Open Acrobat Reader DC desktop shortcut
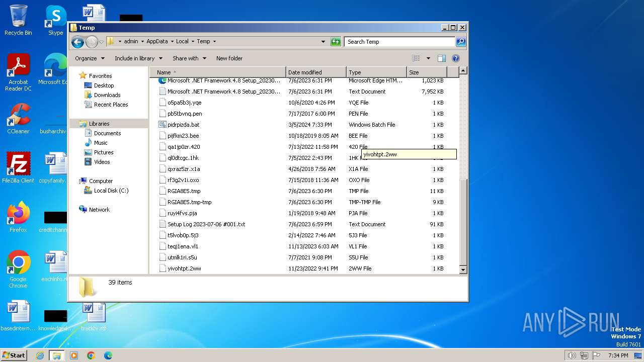The height and width of the screenshot is (362, 644). [18, 73]
